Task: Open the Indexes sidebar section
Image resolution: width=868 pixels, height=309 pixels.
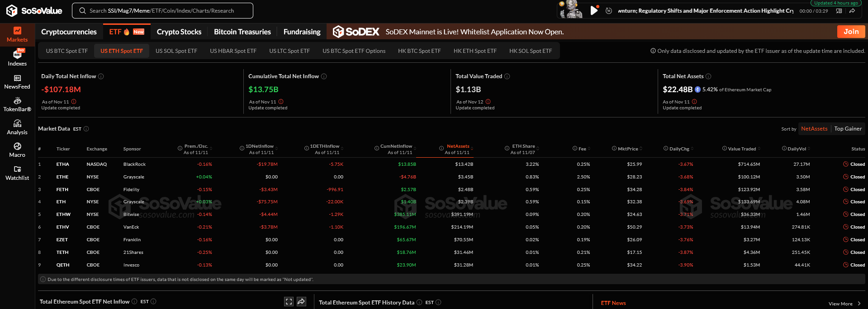Action: 17,58
